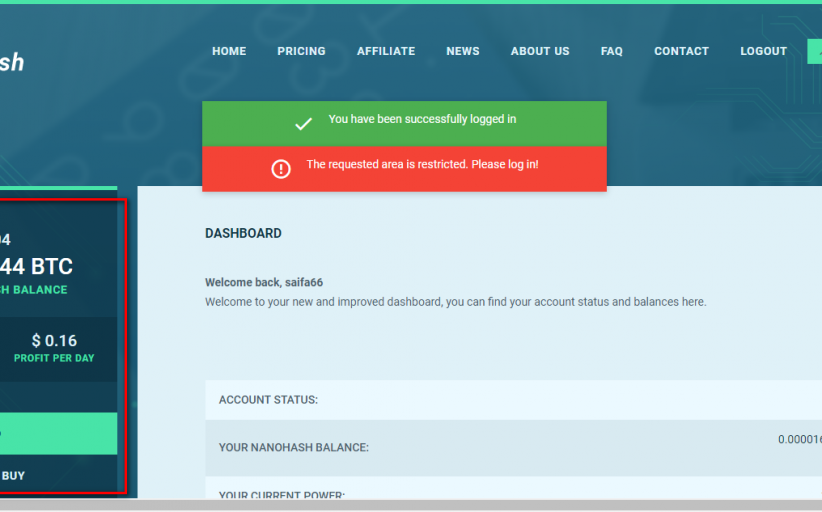Click the red restricted area alert message

tap(422, 165)
